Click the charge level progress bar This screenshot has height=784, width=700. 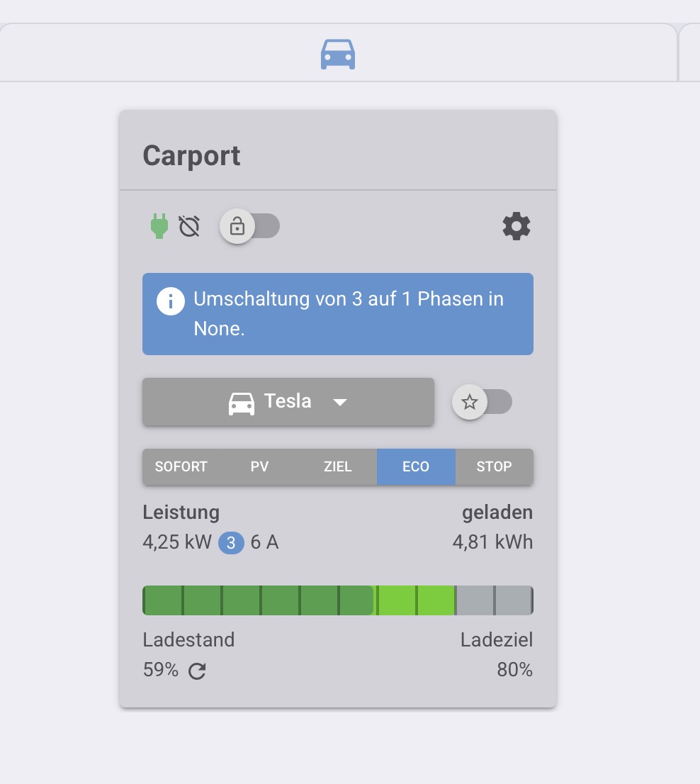(337, 600)
